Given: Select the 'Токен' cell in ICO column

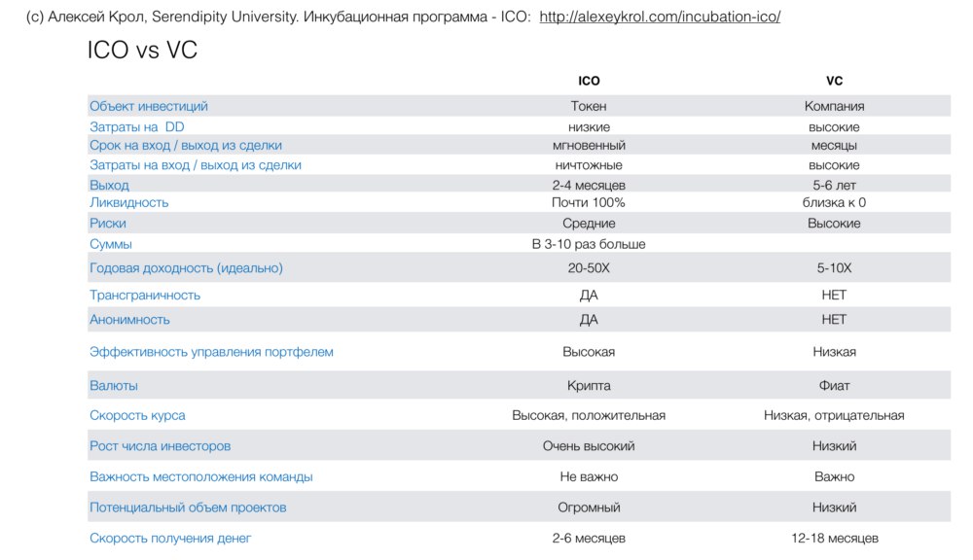Looking at the screenshot, I should click(x=589, y=106).
